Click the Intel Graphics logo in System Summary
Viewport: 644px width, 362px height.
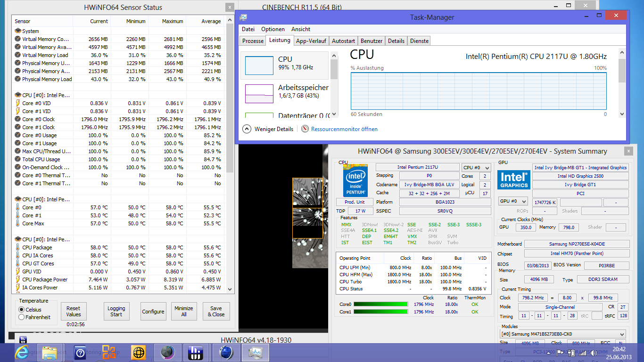514,180
